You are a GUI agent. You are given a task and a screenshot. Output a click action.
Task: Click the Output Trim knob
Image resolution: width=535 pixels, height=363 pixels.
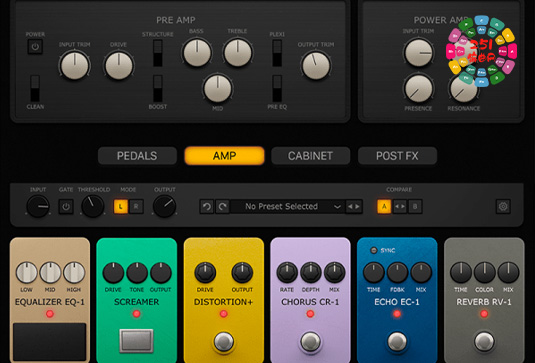coord(316,66)
